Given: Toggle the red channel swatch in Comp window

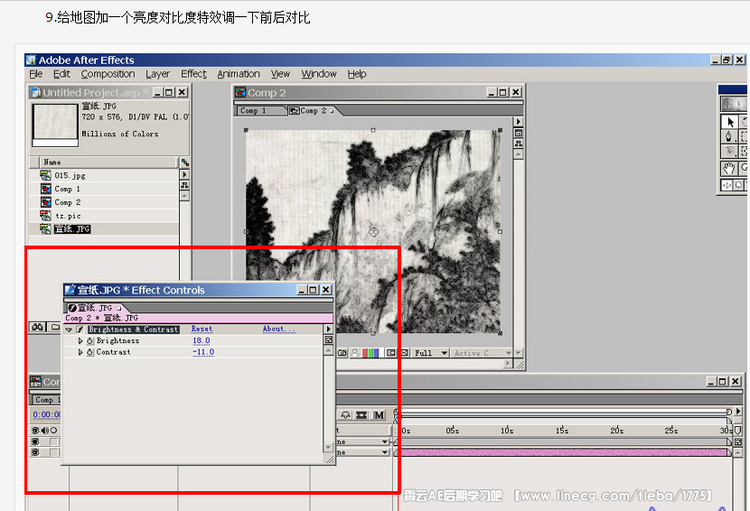Looking at the screenshot, I should coord(364,353).
